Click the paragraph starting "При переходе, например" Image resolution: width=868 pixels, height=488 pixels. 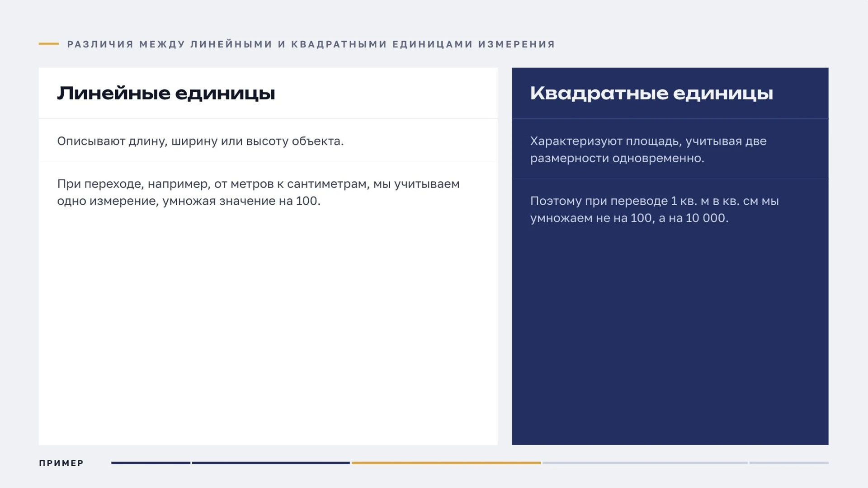tap(258, 192)
